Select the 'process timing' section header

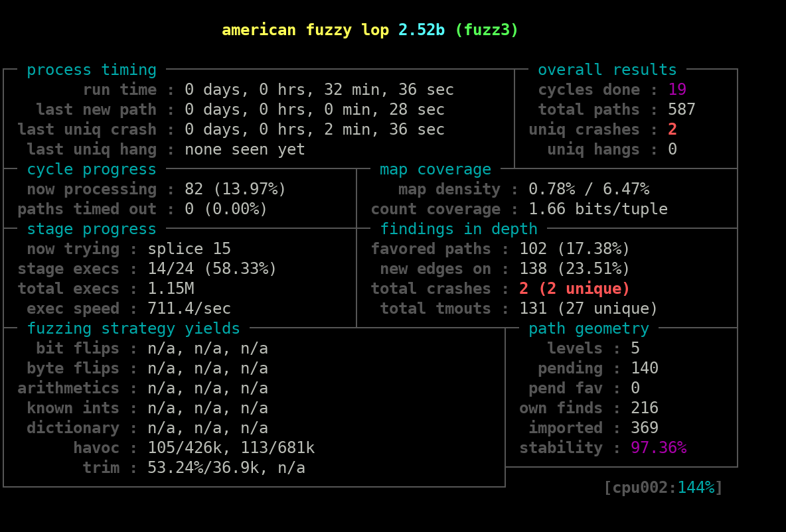(92, 70)
